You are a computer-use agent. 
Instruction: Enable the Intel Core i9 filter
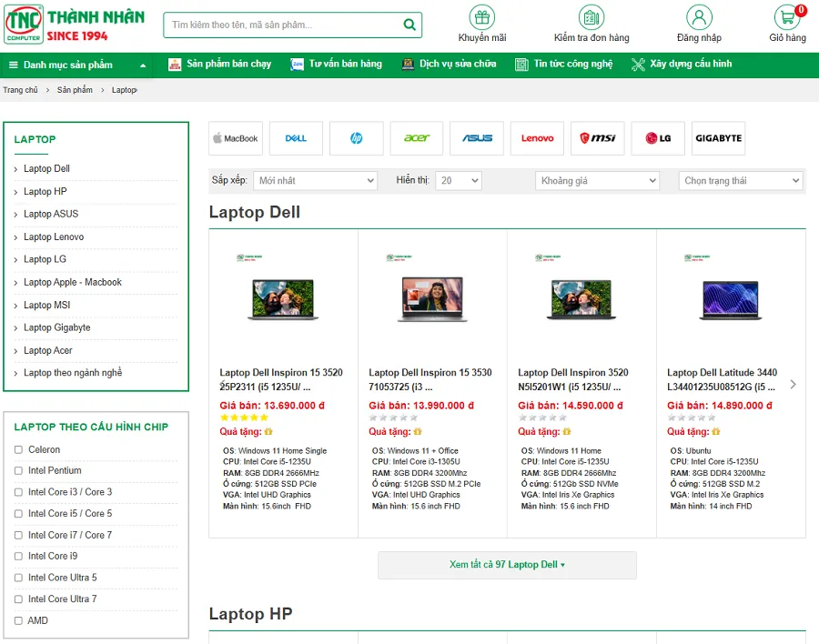18,557
